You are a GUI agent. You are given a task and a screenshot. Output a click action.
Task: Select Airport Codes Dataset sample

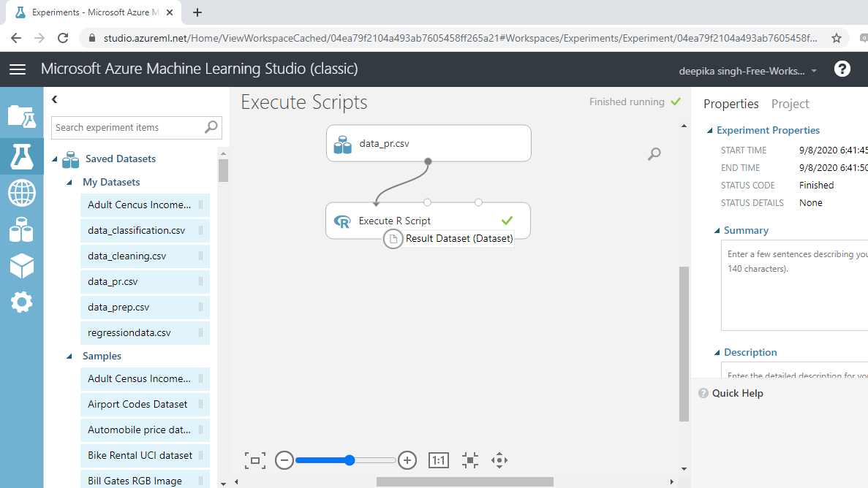pos(145,405)
